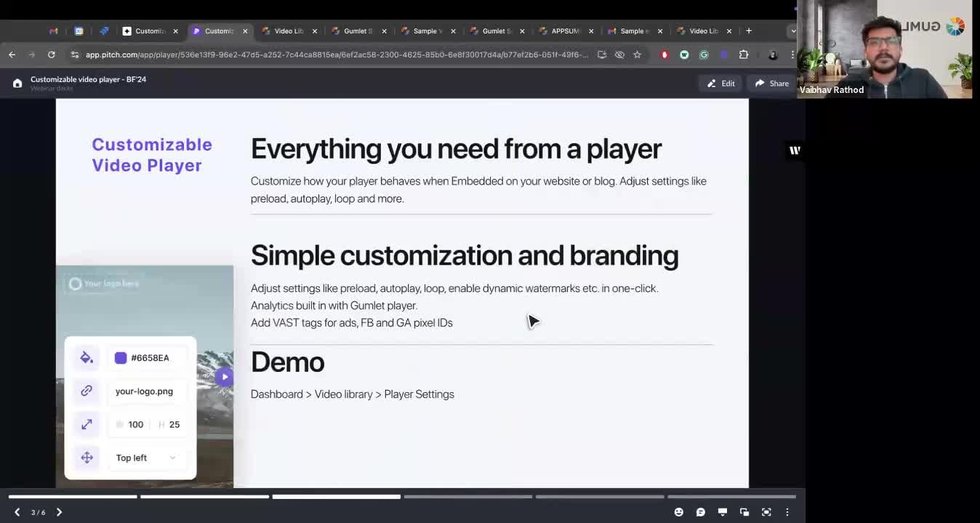The width and height of the screenshot is (980, 523).
Task: Click the Edit button
Action: (x=720, y=84)
